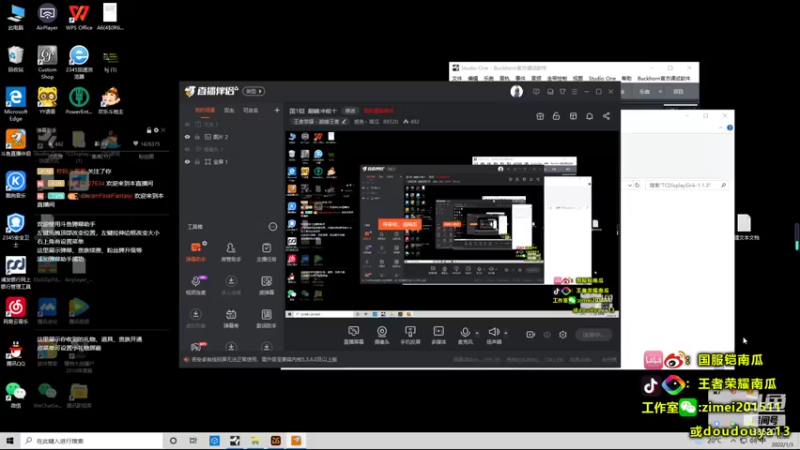800x450 pixels.
Task: Select 图片 2 layer row
Action: click(232, 137)
